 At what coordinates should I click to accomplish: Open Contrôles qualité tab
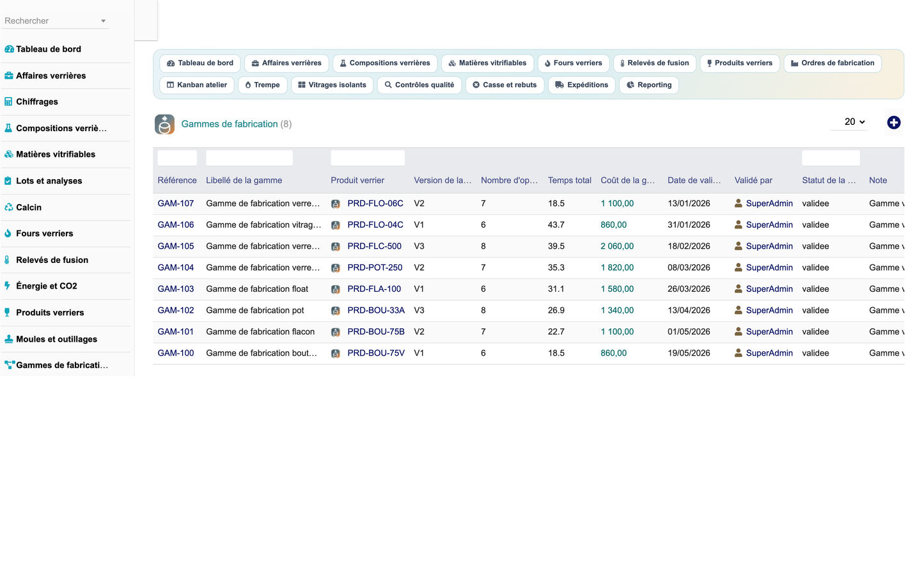click(419, 85)
